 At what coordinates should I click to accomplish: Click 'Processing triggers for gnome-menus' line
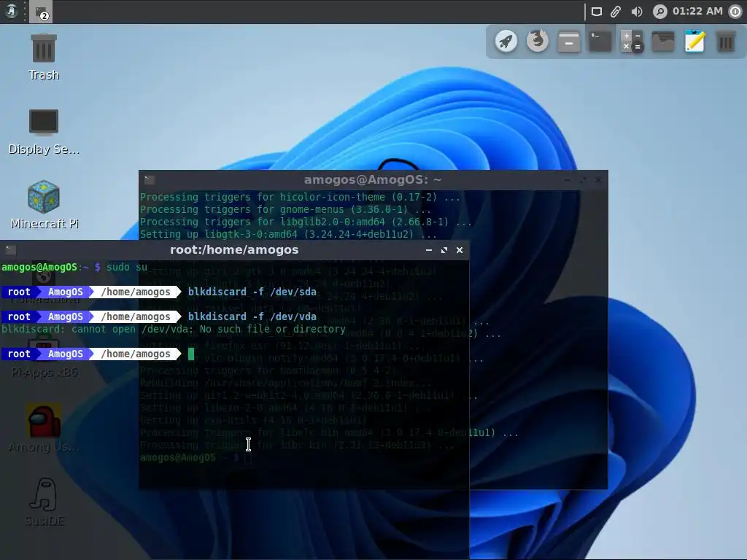coord(285,209)
